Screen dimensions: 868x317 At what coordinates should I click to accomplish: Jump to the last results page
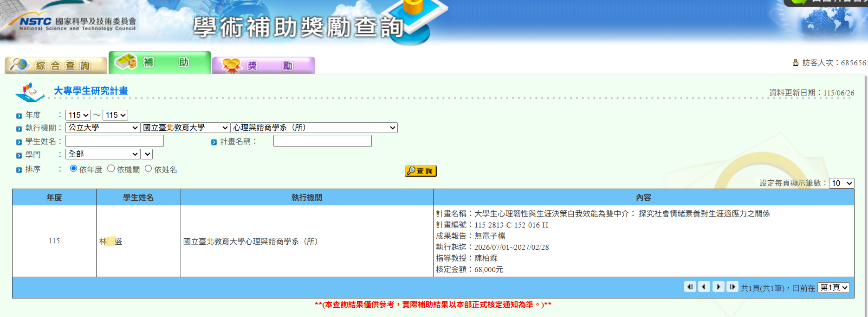coord(732,287)
